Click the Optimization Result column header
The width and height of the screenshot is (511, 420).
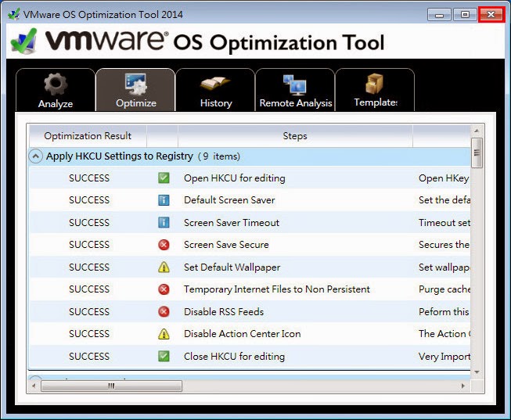click(88, 136)
